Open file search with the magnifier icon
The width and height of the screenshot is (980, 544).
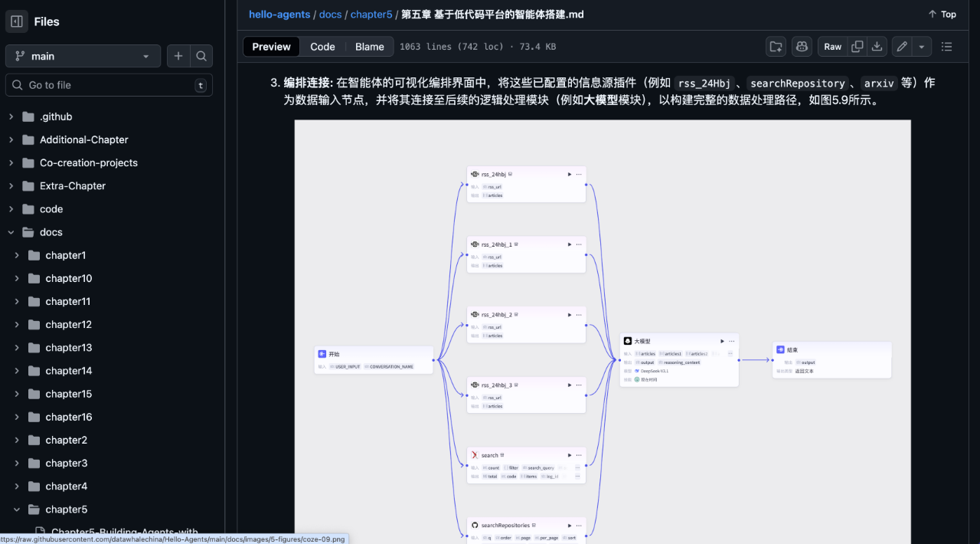click(x=201, y=55)
